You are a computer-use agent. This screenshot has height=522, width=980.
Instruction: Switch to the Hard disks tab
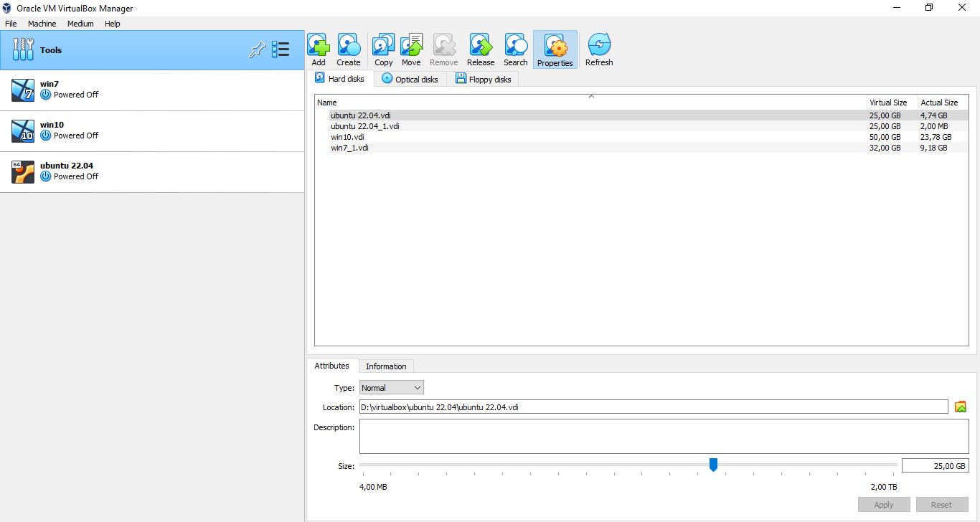click(340, 79)
